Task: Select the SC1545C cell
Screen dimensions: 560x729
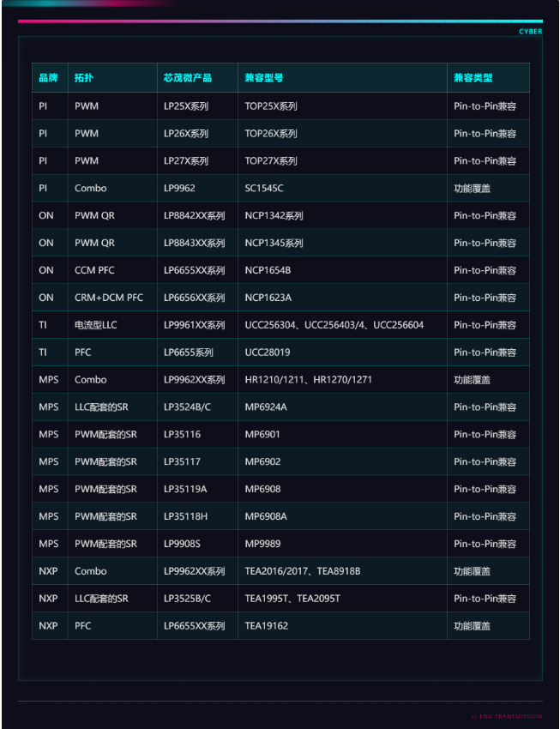Action: point(264,188)
